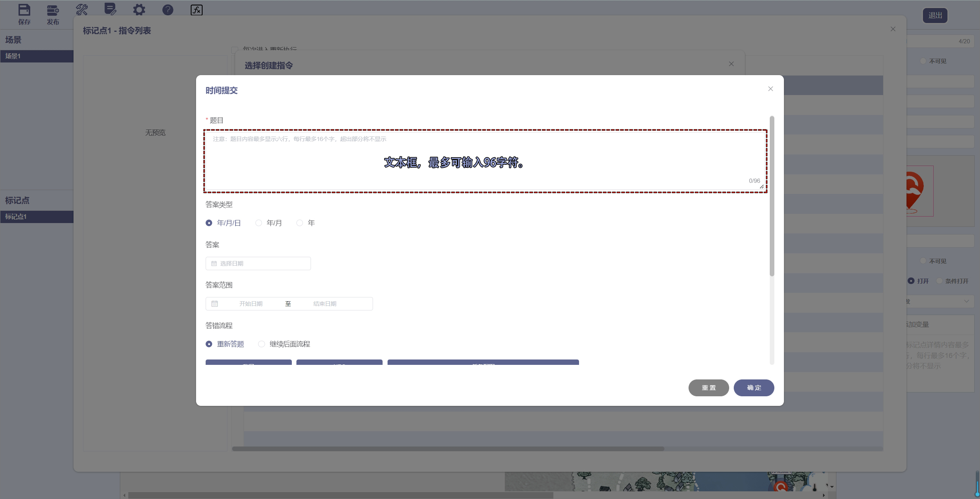980x499 pixels.
Task: Click the fx formula icon
Action: tap(196, 10)
